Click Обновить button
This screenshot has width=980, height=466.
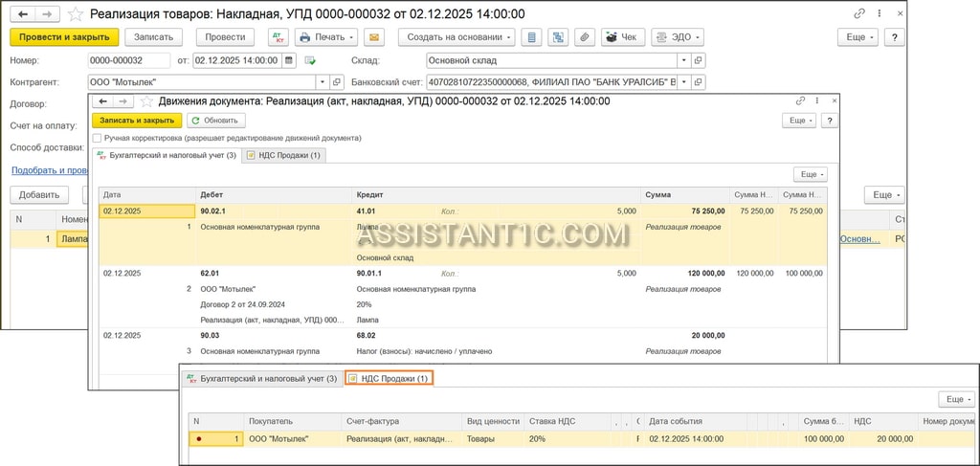click(216, 121)
